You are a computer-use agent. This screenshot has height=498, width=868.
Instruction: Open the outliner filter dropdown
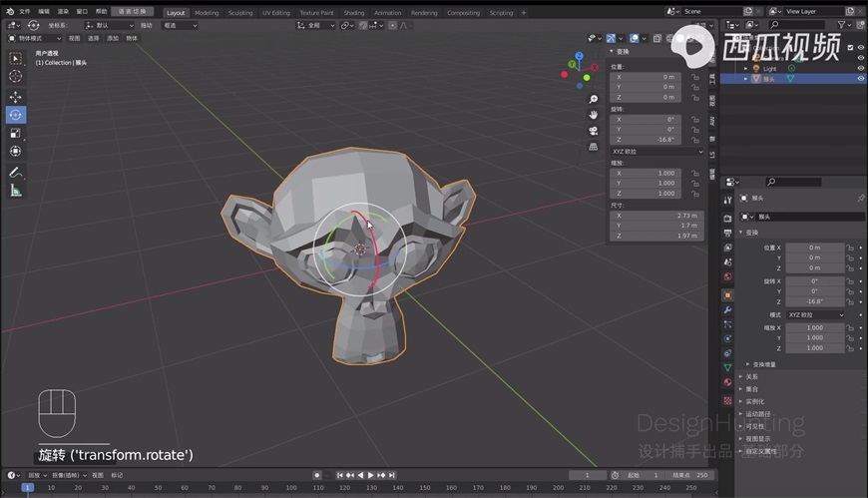pos(844,25)
